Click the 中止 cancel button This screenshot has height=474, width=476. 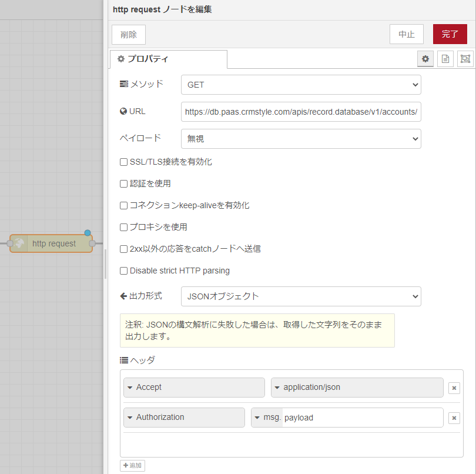click(x=407, y=34)
